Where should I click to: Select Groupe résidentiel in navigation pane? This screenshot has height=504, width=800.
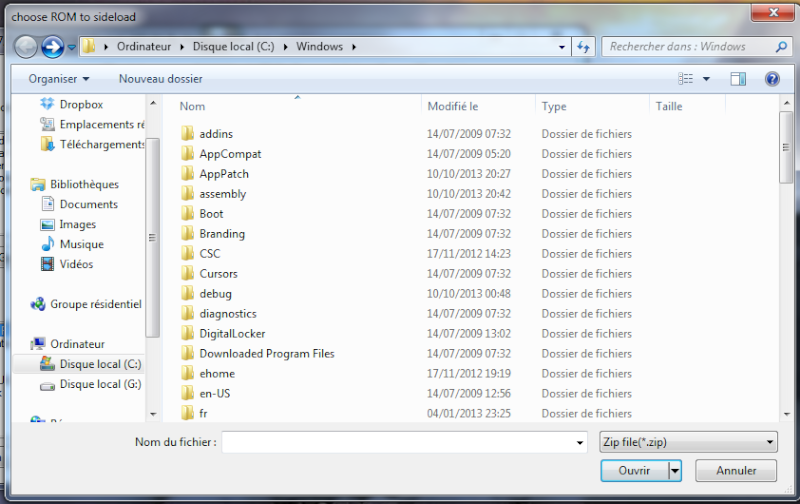tap(86, 304)
